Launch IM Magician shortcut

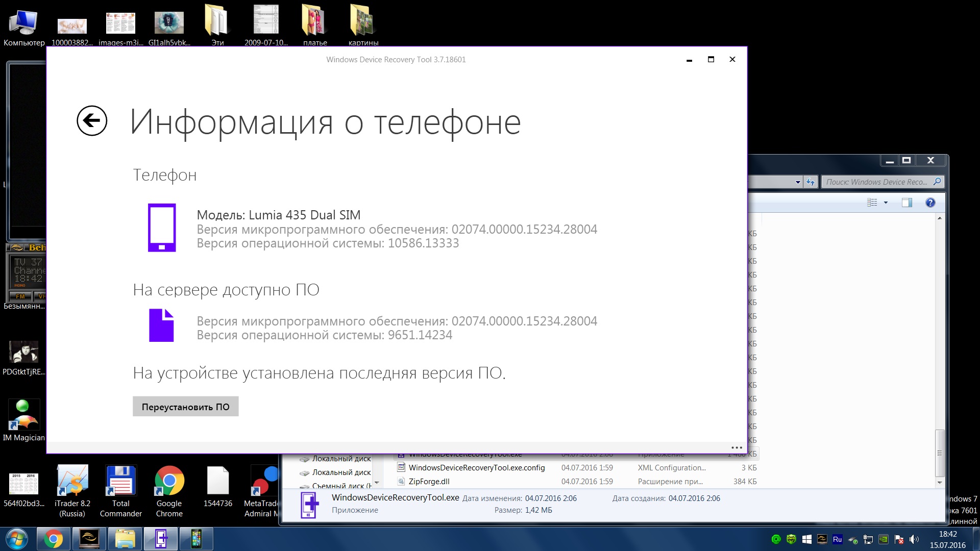click(x=23, y=421)
